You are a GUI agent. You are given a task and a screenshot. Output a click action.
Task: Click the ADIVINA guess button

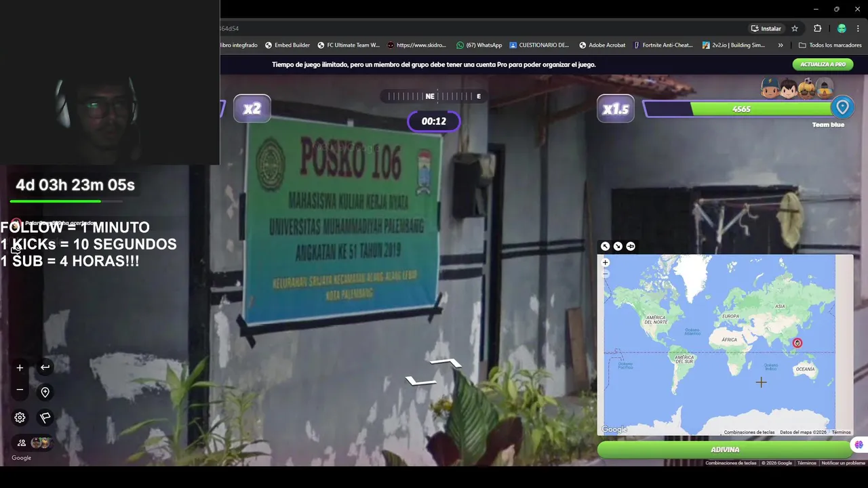[724, 449]
